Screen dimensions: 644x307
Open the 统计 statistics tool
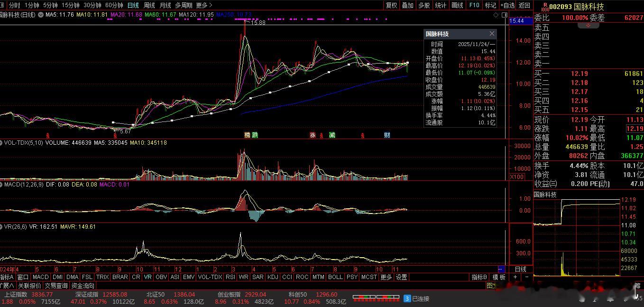pos(441,5)
